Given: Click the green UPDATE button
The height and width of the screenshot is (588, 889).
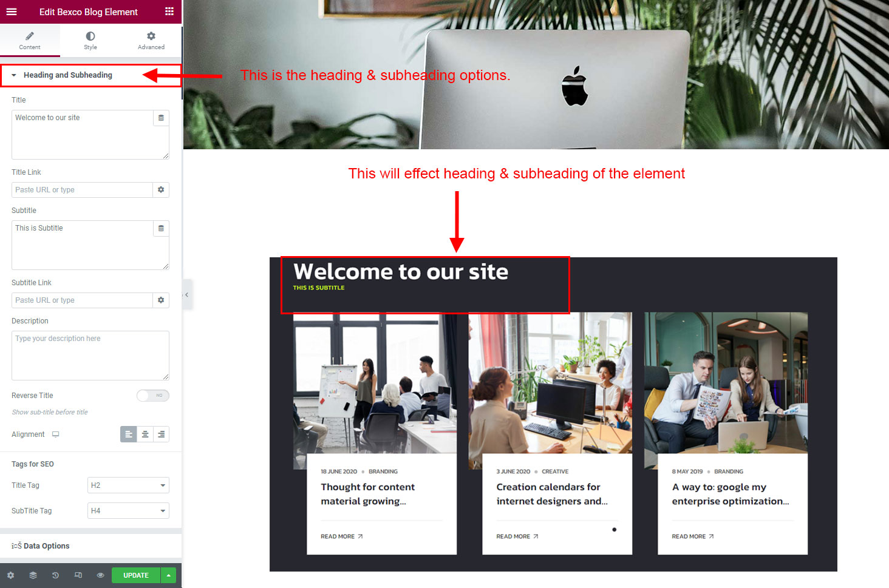Looking at the screenshot, I should pyautogui.click(x=136, y=575).
